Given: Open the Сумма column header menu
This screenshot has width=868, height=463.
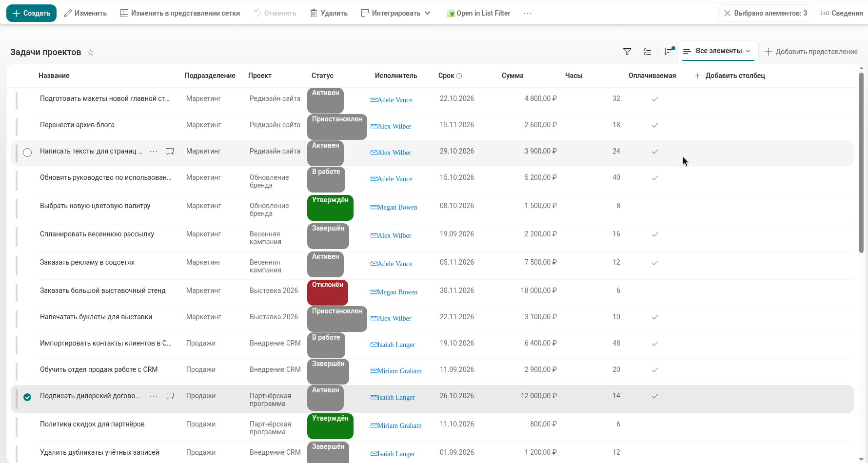Looking at the screenshot, I should pyautogui.click(x=513, y=76).
